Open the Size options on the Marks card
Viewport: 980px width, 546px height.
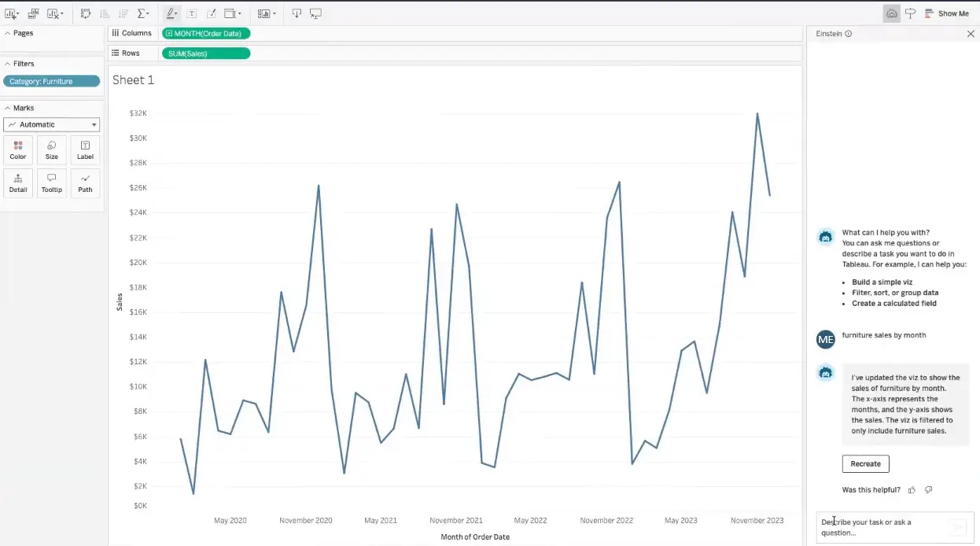(51, 149)
